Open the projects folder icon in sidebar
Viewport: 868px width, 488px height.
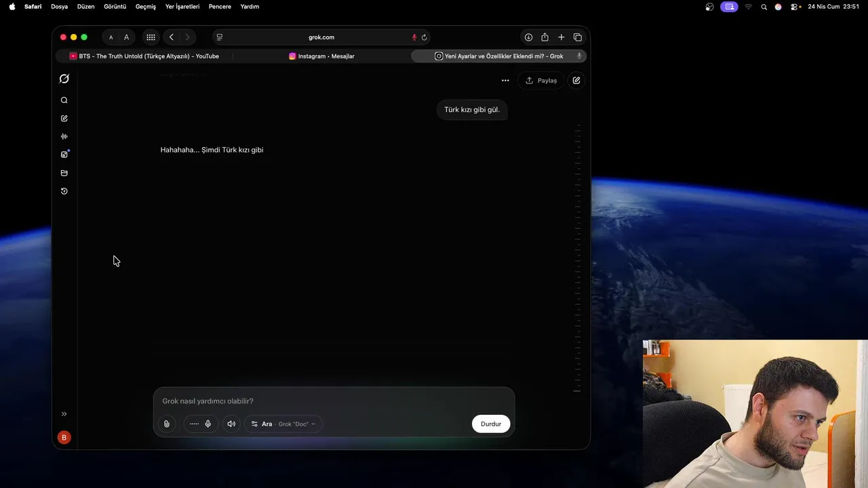64,173
